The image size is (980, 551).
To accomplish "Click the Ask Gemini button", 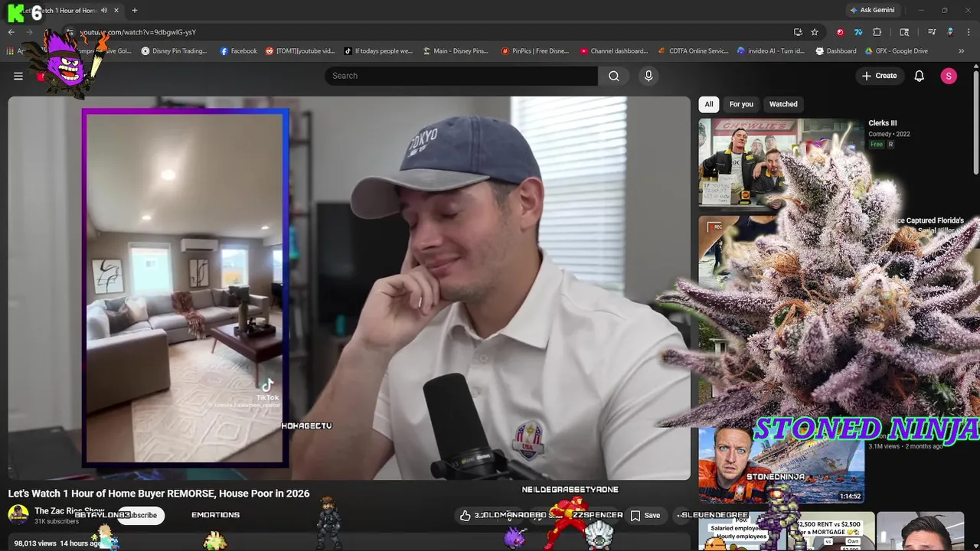I will [x=872, y=11].
